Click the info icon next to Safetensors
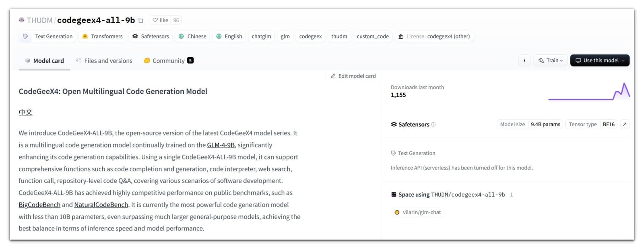 [x=433, y=125]
